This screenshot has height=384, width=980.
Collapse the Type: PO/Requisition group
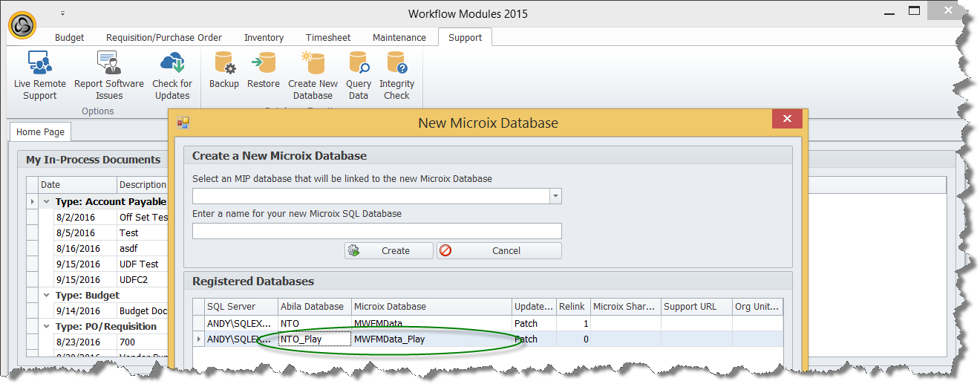46,327
